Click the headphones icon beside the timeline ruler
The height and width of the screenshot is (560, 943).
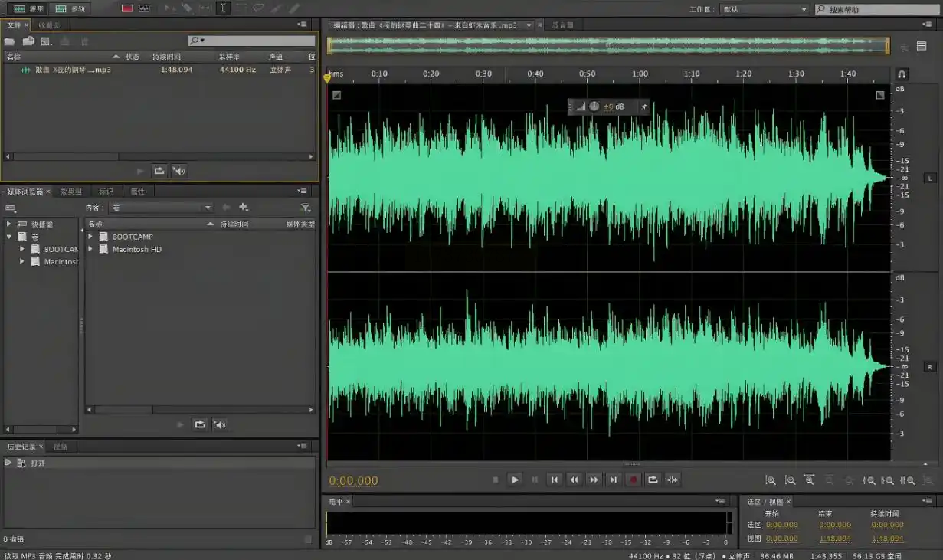tap(902, 74)
